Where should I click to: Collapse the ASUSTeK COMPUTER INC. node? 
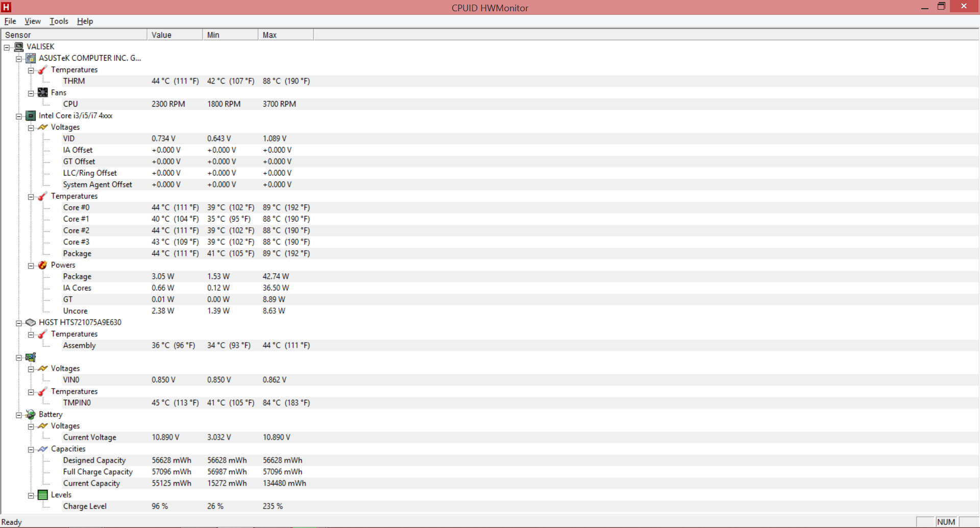point(19,59)
